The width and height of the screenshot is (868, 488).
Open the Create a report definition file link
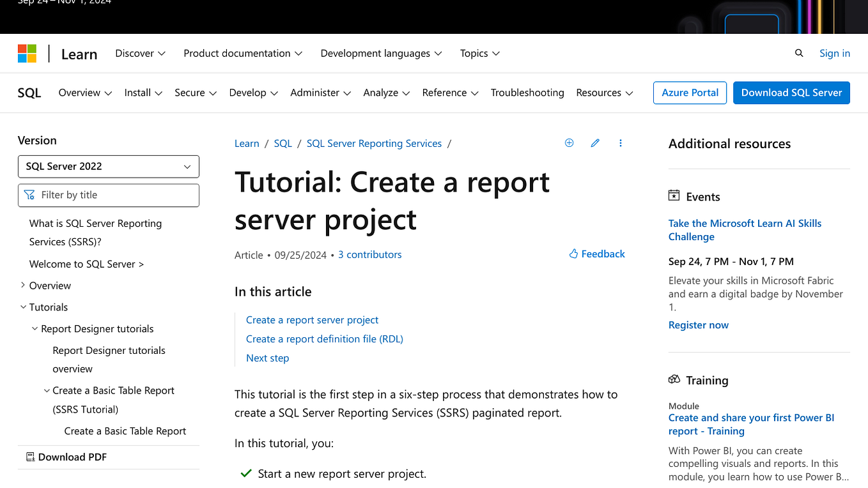click(324, 339)
